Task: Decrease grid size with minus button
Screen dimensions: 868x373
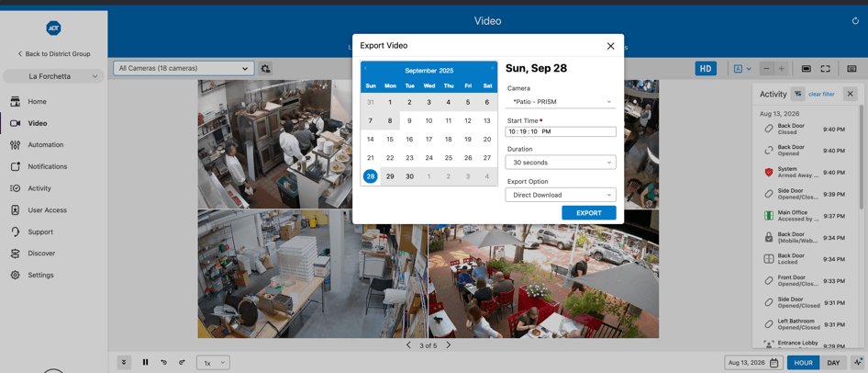Action: 766,69
